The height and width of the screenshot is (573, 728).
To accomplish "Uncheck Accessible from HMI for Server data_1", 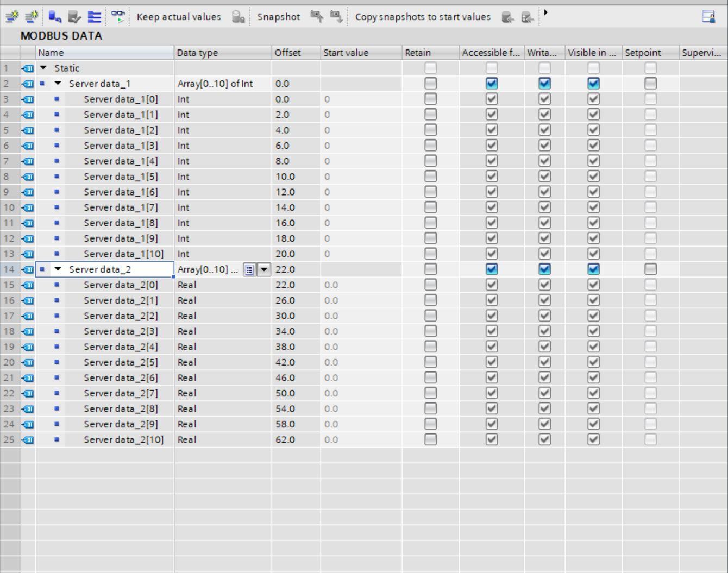I will click(x=492, y=84).
